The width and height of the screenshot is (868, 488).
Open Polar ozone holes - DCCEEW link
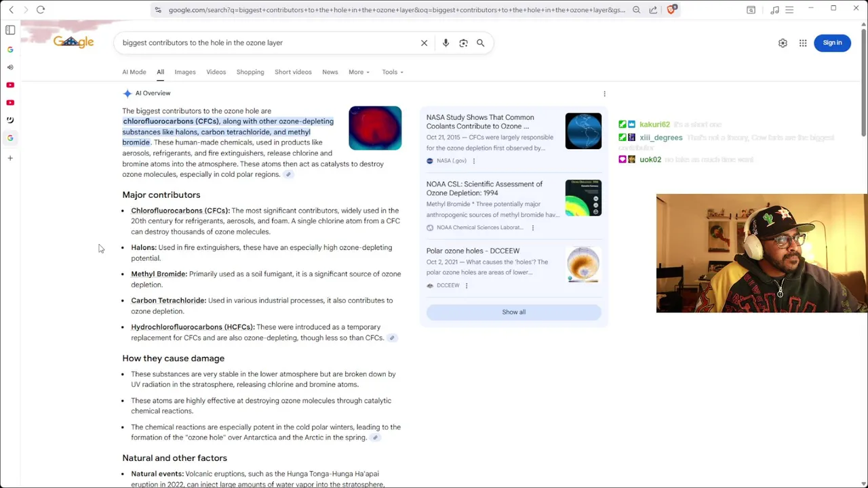[473, 251]
